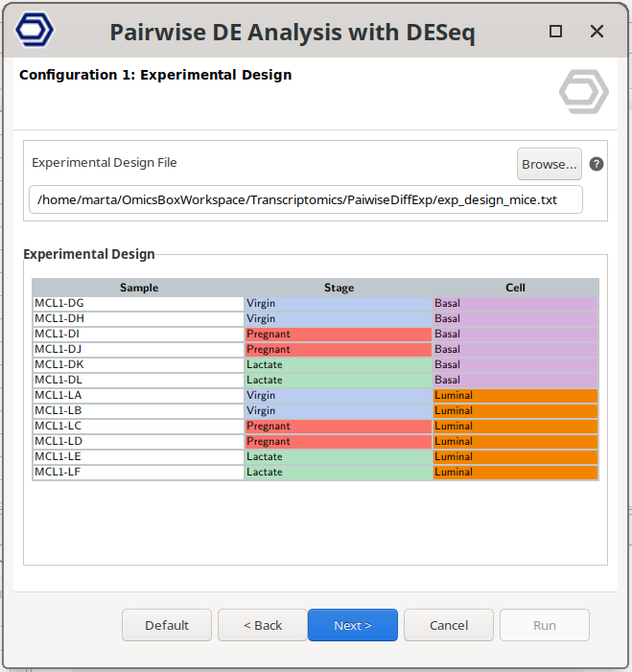Click the Stage column header
Screen dimensions: 632x672
tap(339, 288)
